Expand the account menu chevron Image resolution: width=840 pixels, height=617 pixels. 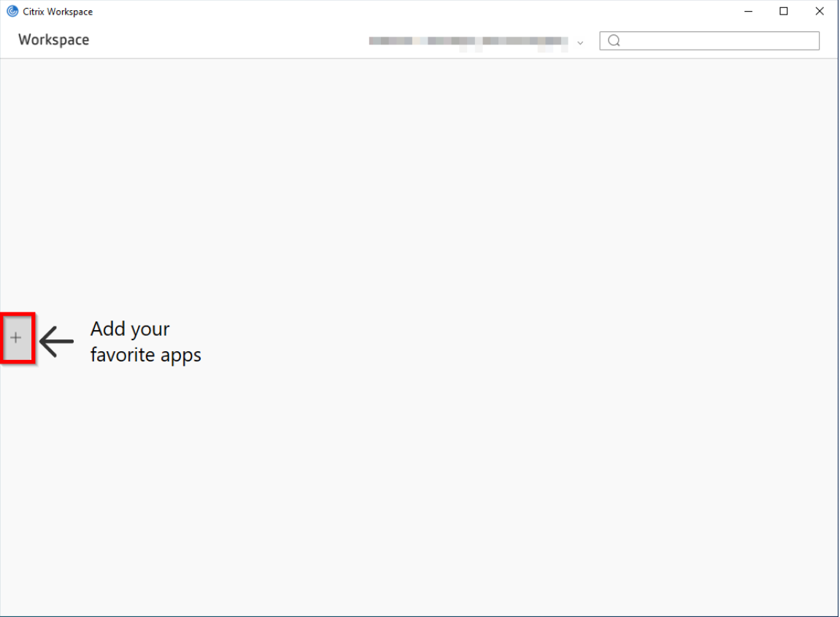point(580,43)
